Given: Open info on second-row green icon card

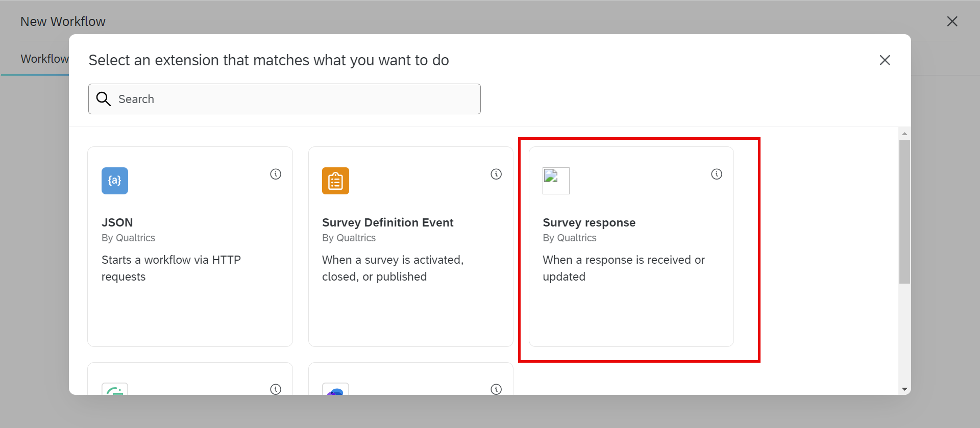Looking at the screenshot, I should pyautogui.click(x=276, y=389).
